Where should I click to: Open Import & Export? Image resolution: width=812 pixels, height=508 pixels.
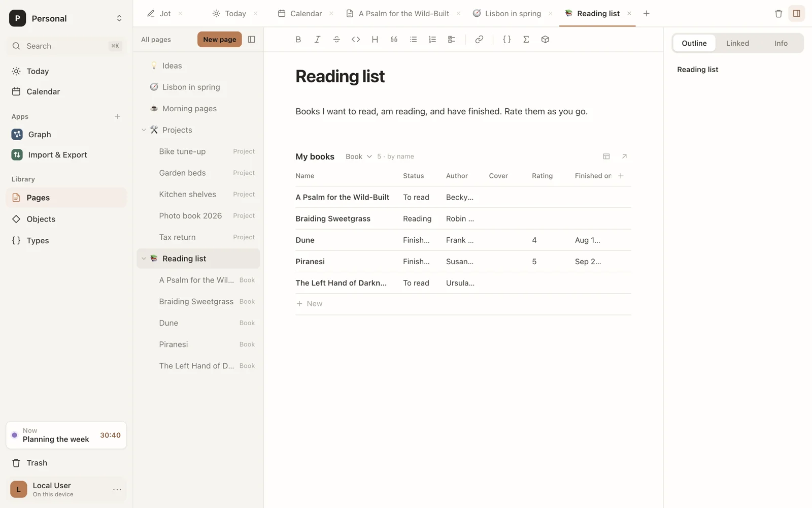pyautogui.click(x=66, y=154)
